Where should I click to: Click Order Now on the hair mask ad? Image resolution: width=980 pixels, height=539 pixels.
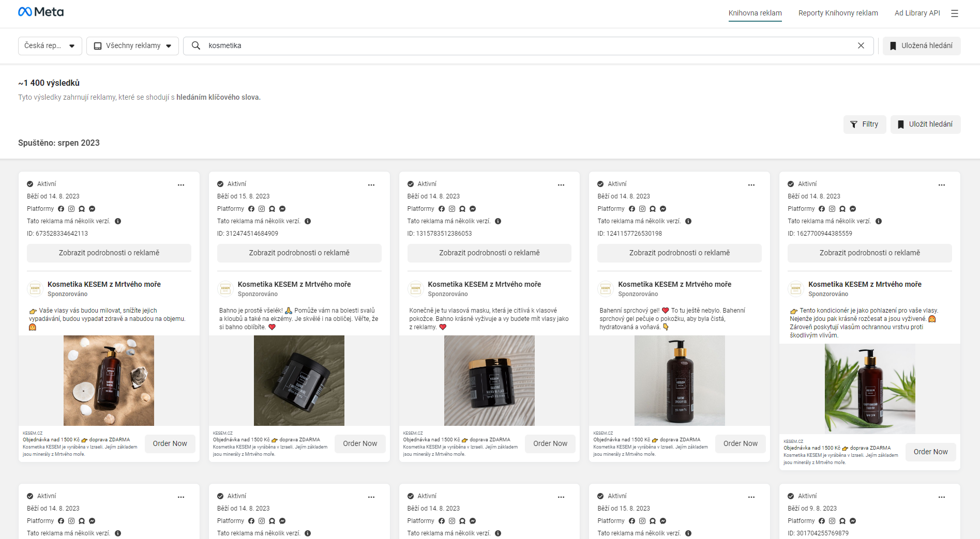click(x=550, y=443)
